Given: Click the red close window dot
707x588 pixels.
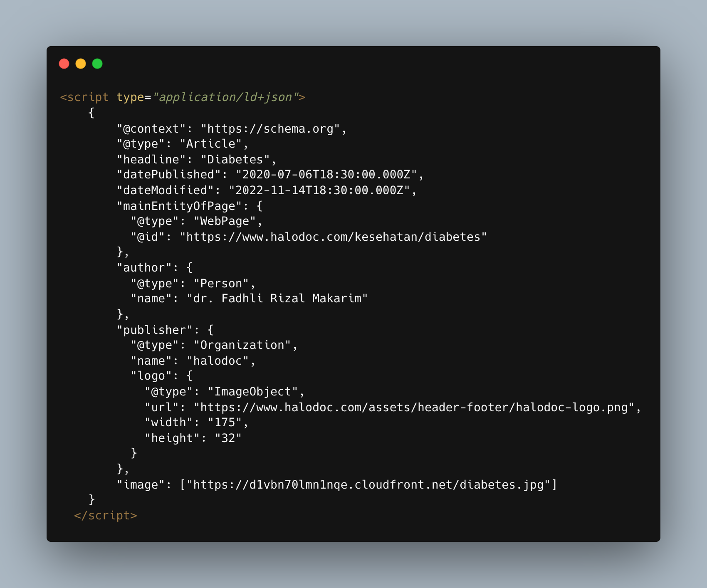Looking at the screenshot, I should (64, 64).
